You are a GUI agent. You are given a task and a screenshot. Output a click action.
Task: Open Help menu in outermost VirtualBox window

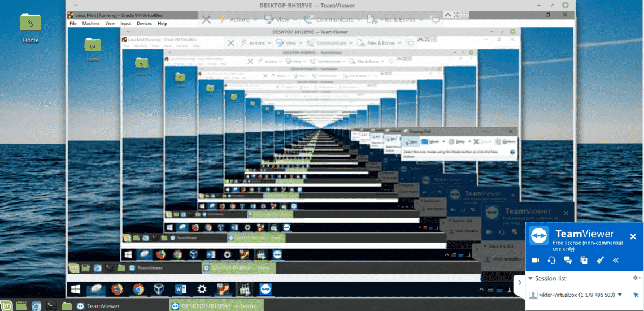[x=162, y=23]
